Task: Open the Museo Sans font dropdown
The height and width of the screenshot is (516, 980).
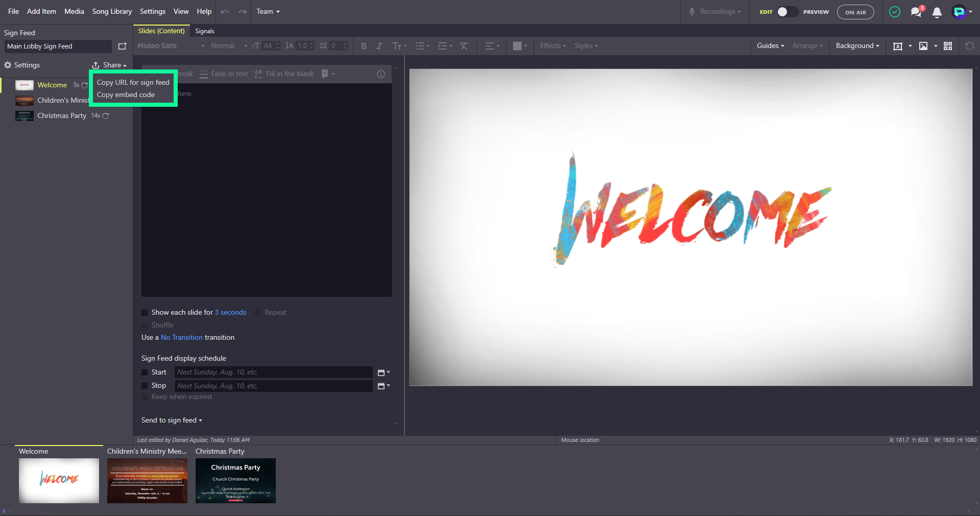Action: 171,46
